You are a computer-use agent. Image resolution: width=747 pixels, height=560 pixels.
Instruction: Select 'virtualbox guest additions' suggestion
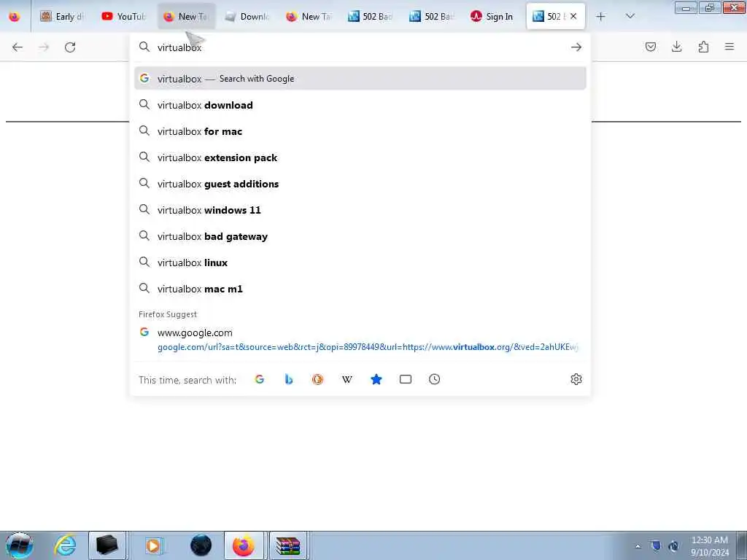click(360, 184)
